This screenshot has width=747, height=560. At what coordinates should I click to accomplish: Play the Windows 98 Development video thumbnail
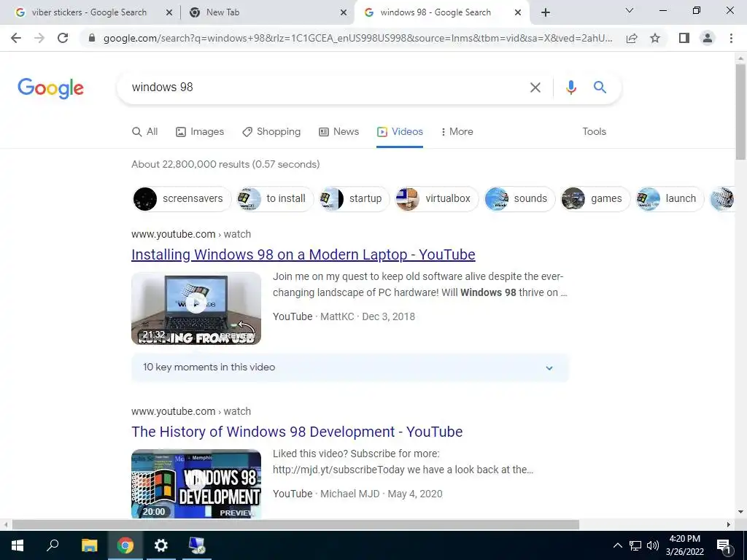pos(196,484)
